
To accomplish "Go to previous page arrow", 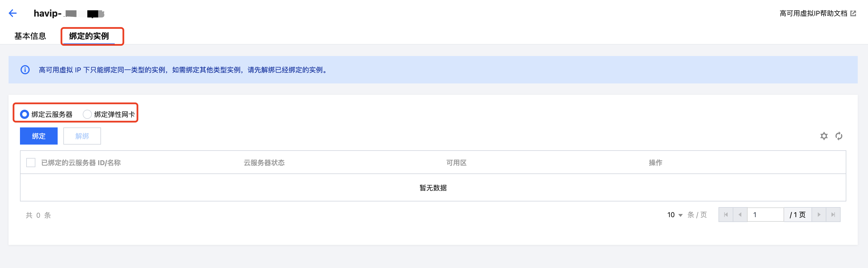I will (x=740, y=215).
